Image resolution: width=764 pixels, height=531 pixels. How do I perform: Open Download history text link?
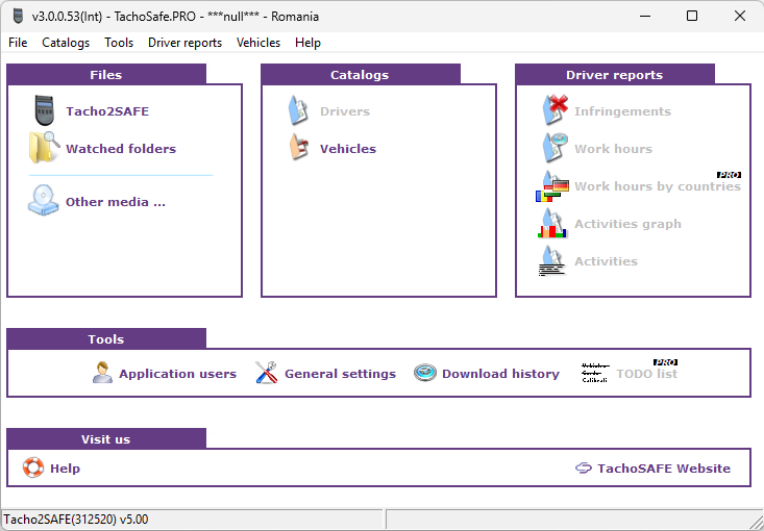(500, 374)
